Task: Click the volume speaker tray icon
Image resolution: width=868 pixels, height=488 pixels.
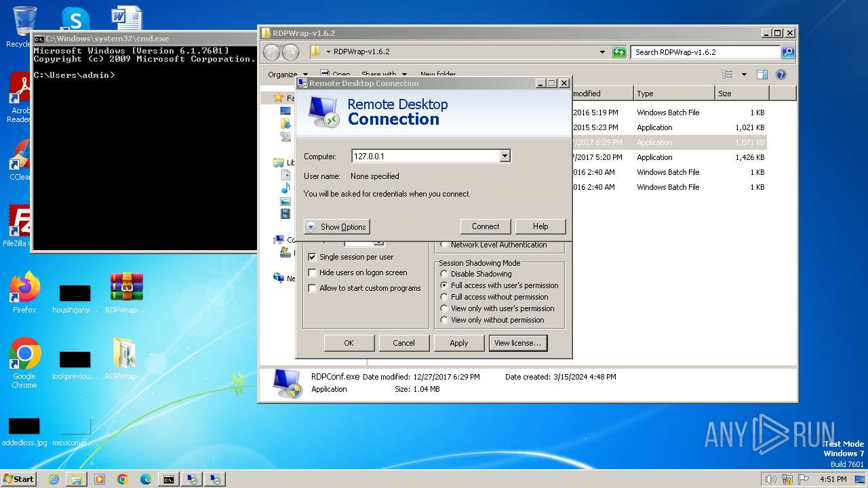Action: (771, 479)
